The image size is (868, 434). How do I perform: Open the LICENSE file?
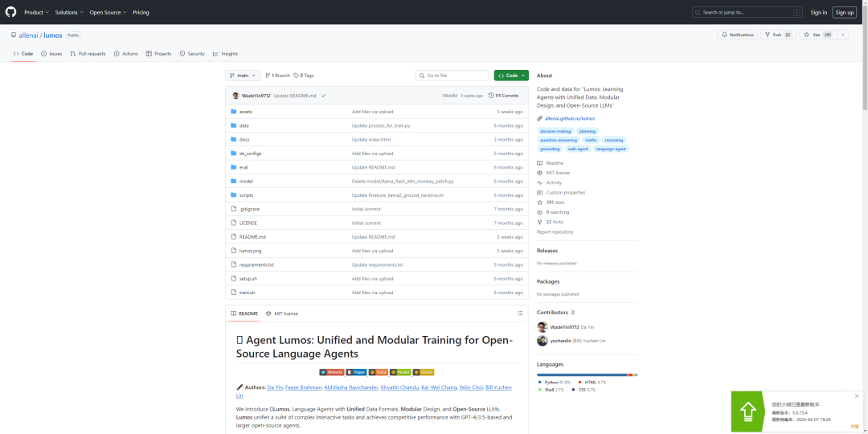click(x=248, y=223)
